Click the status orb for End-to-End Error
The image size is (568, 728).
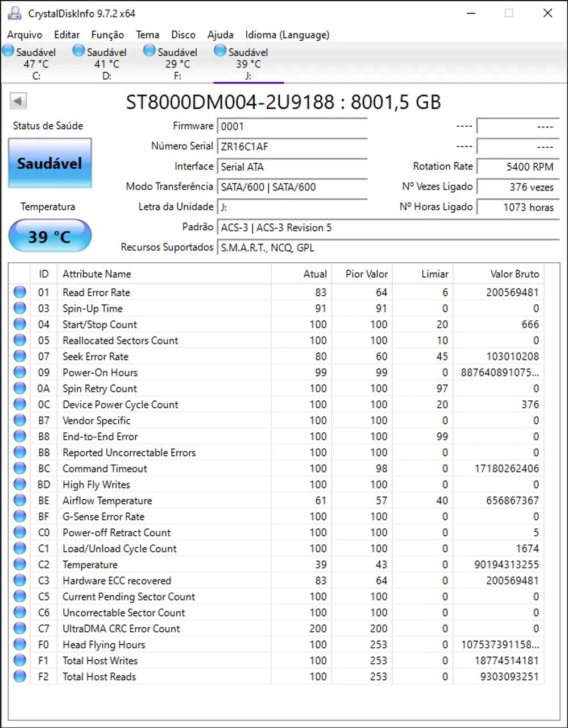[x=20, y=436]
